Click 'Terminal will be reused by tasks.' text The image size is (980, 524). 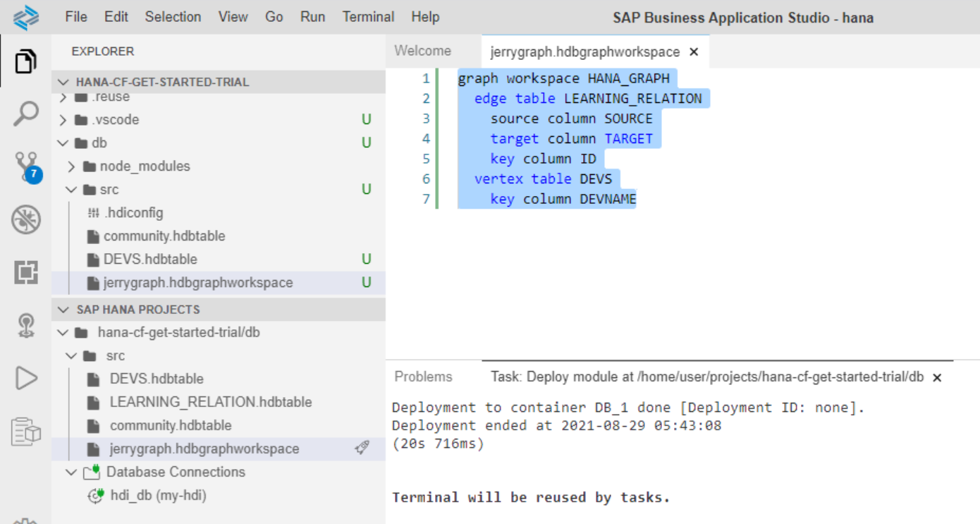coord(531,497)
